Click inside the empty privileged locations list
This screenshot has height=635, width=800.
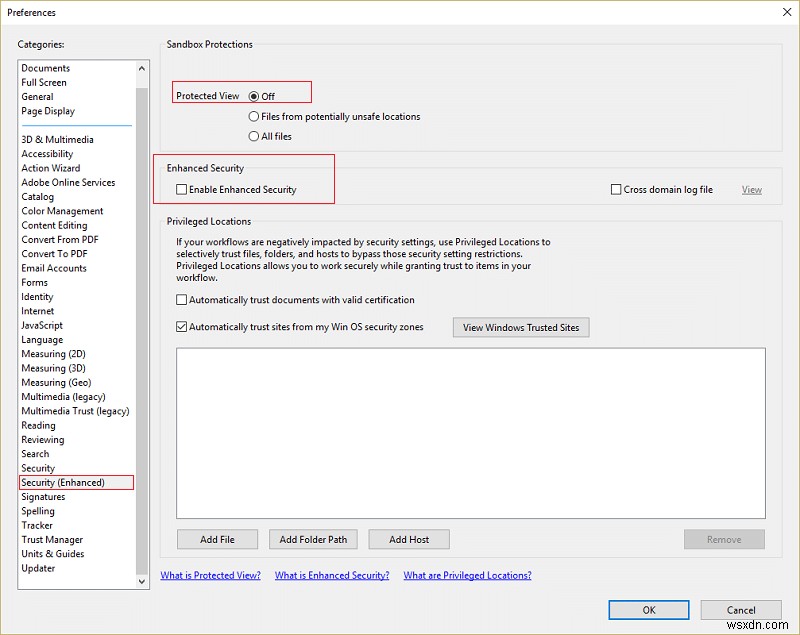470,433
